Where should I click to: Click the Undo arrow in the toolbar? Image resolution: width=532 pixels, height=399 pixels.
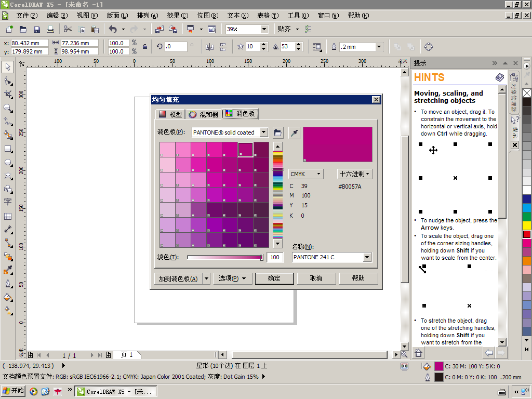(113, 30)
